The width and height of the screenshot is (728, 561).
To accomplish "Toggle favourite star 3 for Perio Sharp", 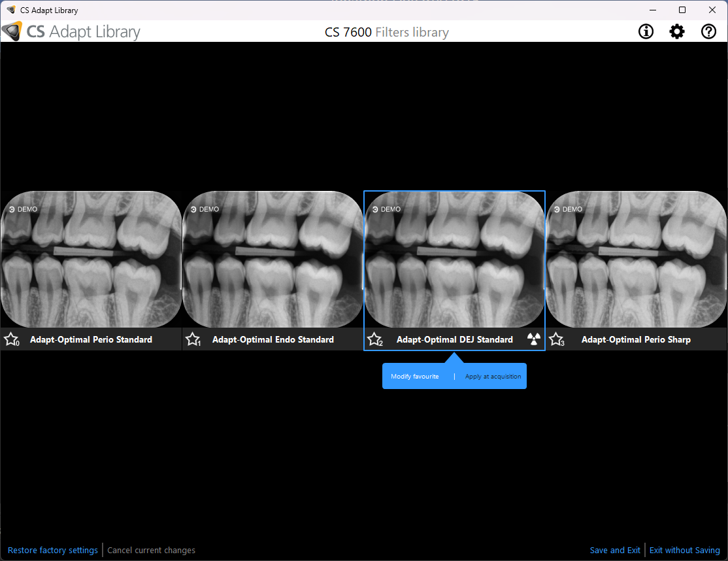I will click(556, 339).
